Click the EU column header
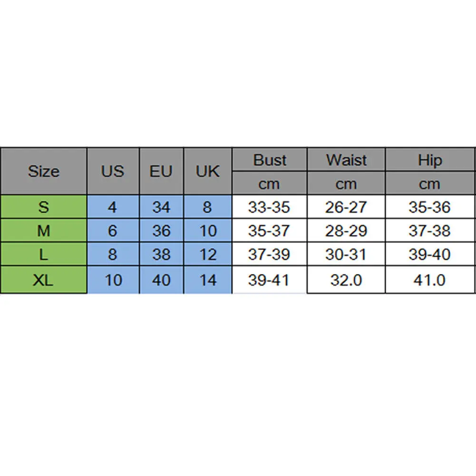 (161, 171)
